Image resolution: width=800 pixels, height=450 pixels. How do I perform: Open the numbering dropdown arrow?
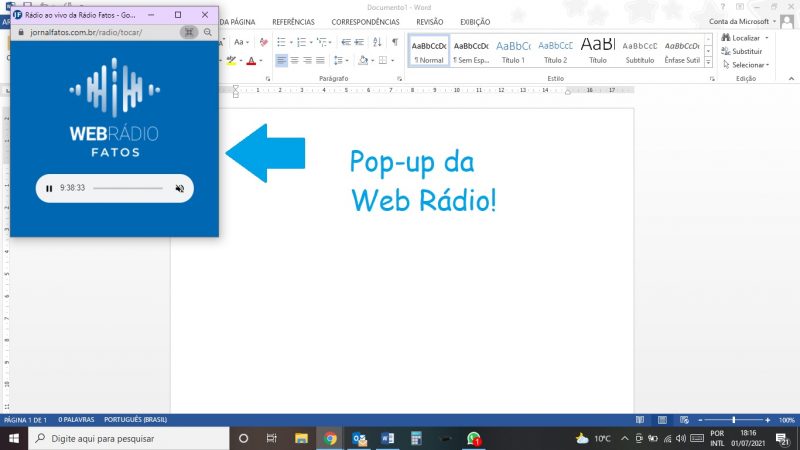click(x=311, y=42)
